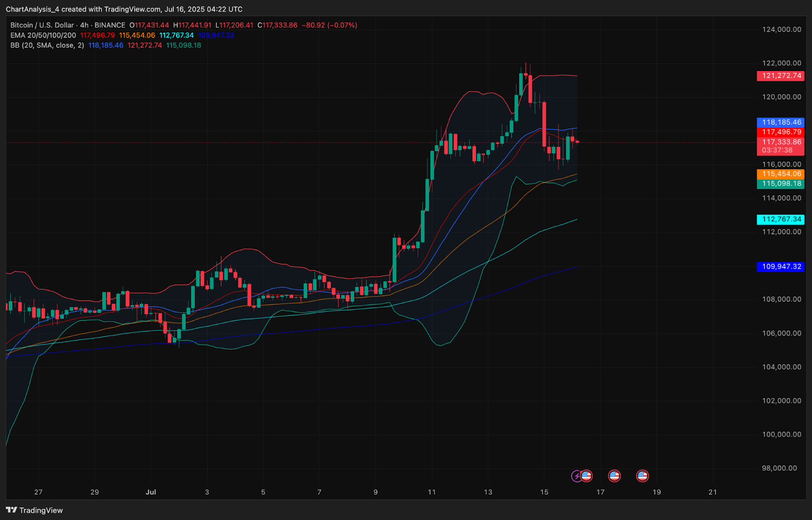
Task: Click the red 121,272.74 upper band label
Action: [781, 76]
